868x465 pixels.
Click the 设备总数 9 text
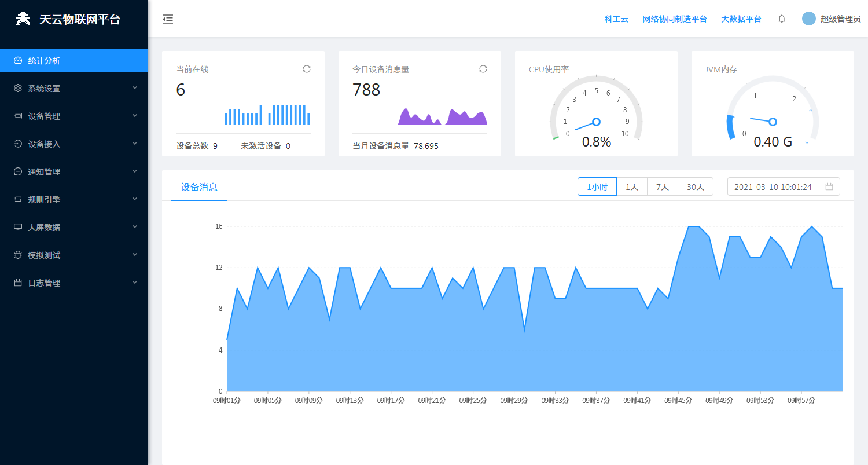[x=197, y=146]
